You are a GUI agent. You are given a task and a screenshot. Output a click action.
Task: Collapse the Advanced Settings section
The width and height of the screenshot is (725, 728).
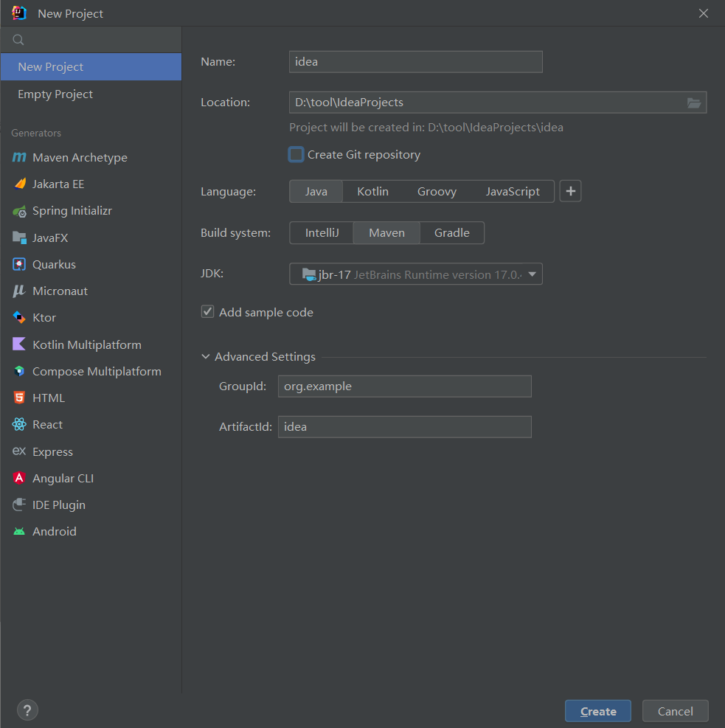[x=206, y=357]
